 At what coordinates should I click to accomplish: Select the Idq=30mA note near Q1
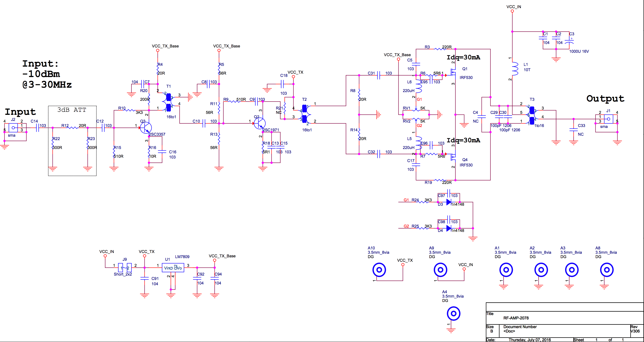click(463, 58)
